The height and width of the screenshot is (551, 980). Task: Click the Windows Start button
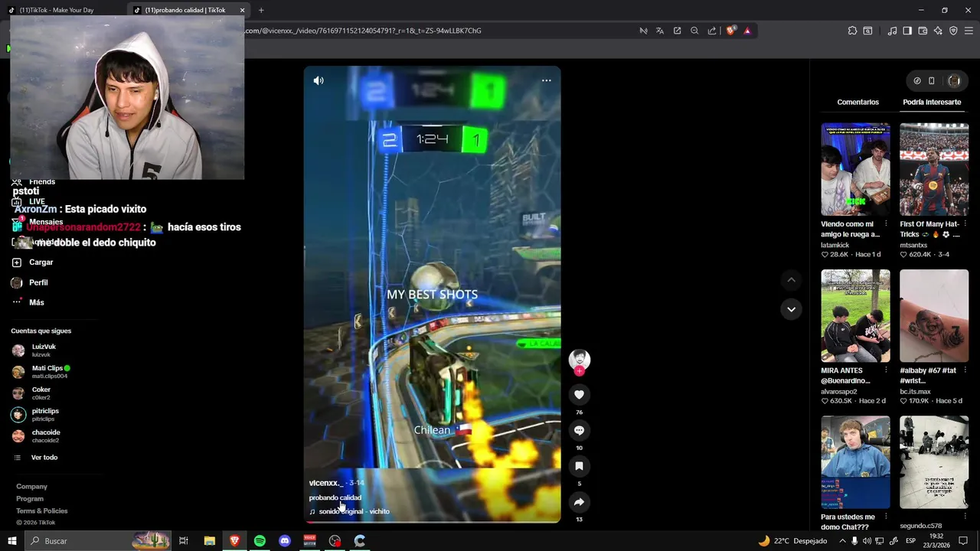point(12,541)
